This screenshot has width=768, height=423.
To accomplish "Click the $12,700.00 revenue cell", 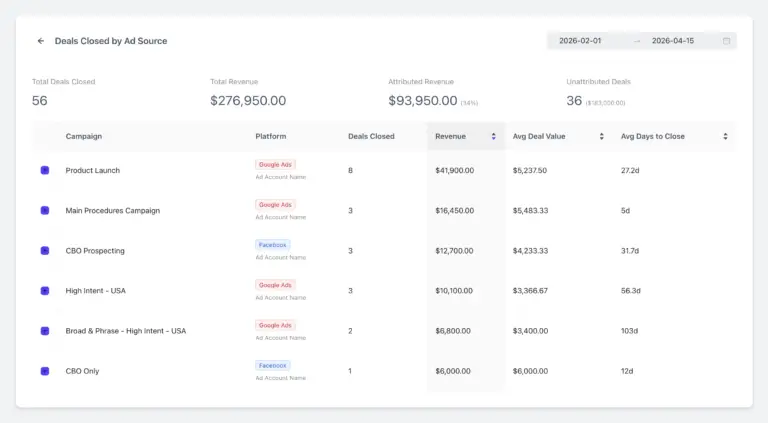I will tap(454, 251).
